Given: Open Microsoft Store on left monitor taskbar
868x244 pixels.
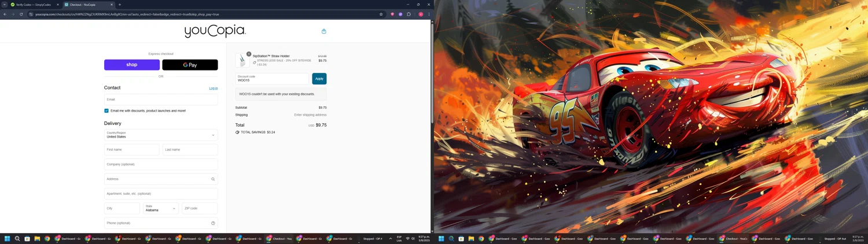Looking at the screenshot, I should 27,239.
